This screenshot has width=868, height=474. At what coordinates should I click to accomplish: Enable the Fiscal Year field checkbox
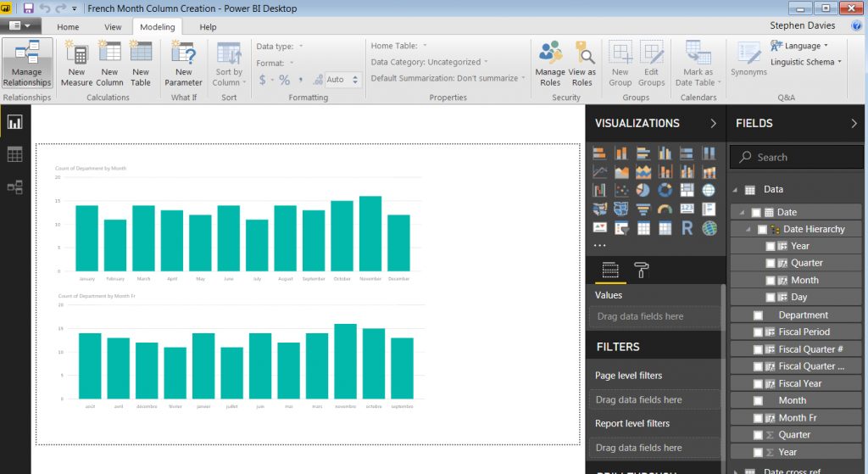759,384
